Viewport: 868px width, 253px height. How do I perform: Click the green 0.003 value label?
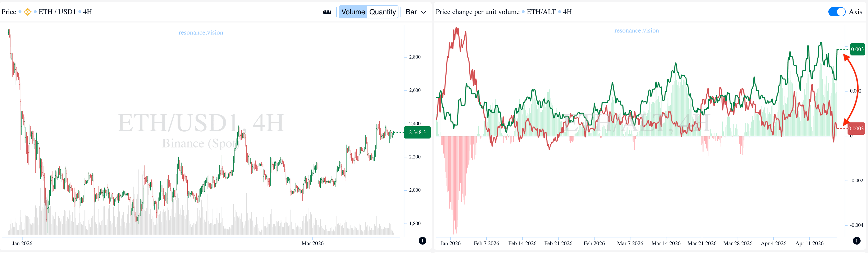[857, 50]
